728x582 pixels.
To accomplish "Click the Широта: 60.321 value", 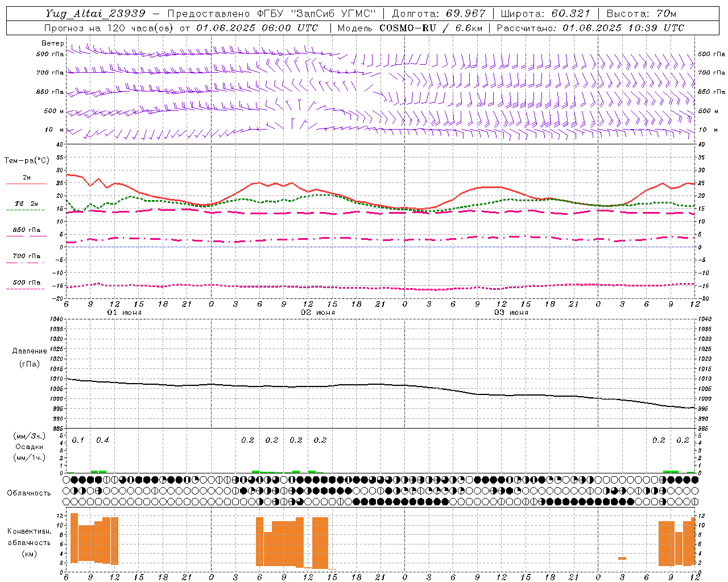I will [x=545, y=14].
